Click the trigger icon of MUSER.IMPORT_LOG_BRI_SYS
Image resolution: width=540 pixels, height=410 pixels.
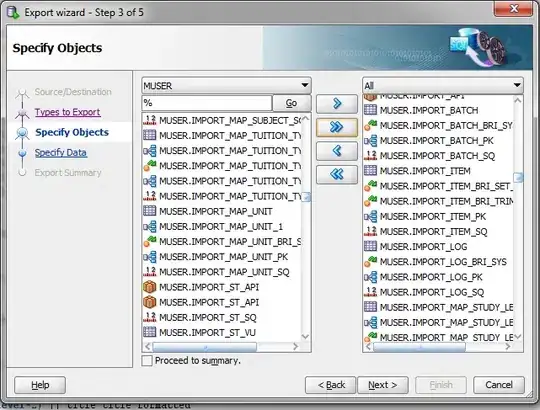click(371, 262)
